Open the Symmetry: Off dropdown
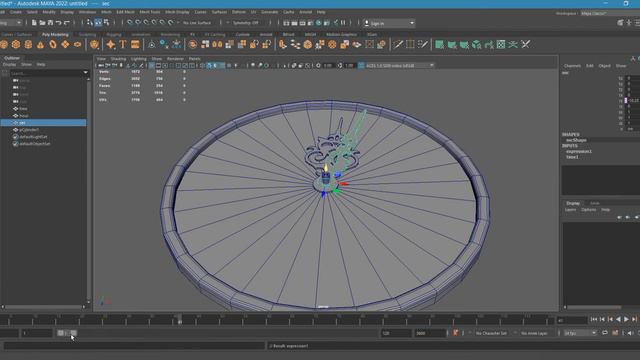640x360 pixels. click(246, 23)
